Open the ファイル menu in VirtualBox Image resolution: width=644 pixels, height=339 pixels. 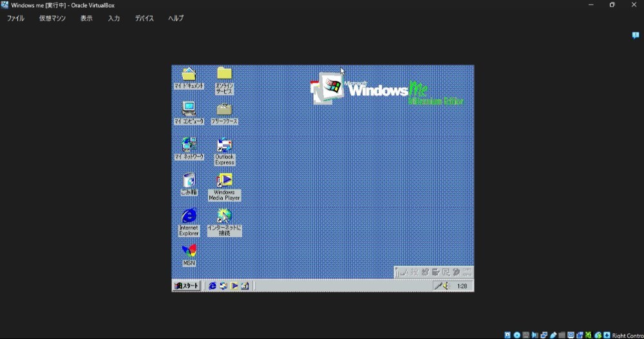point(15,19)
